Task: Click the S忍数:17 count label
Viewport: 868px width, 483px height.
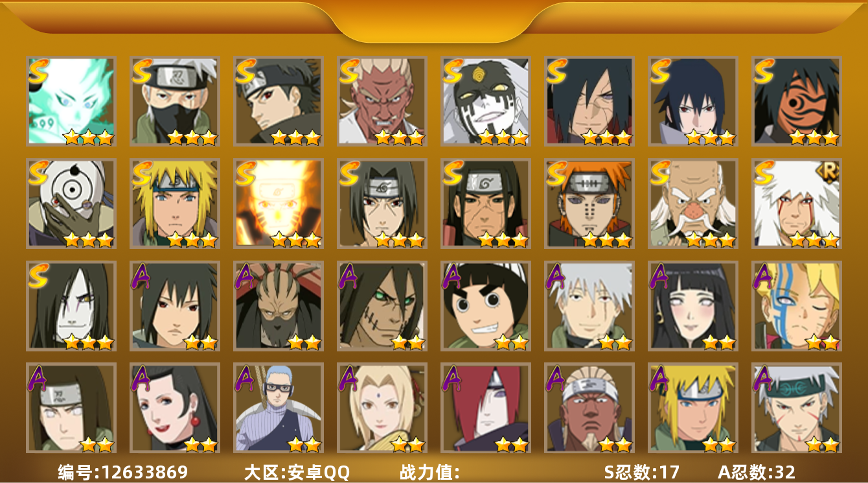Action: click(641, 472)
